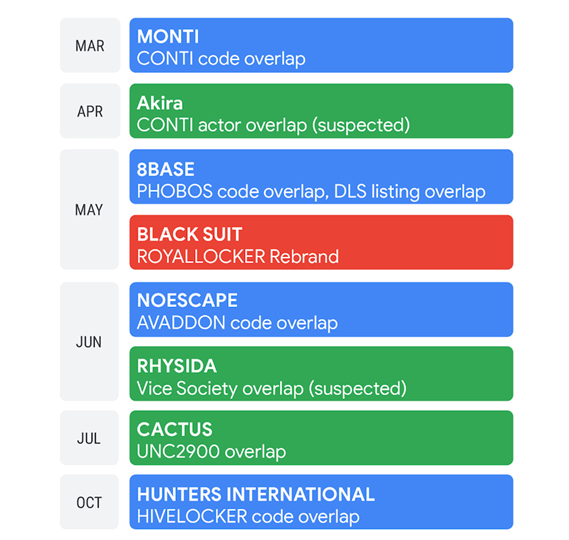
Task: Select 'UNC2900 overlap' subtitle text
Action: pyautogui.click(x=212, y=452)
